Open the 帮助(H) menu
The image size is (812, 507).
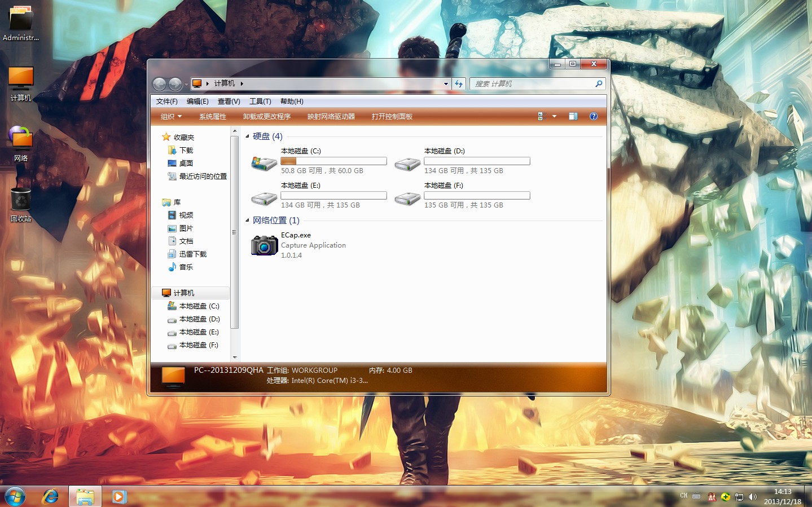(x=292, y=102)
